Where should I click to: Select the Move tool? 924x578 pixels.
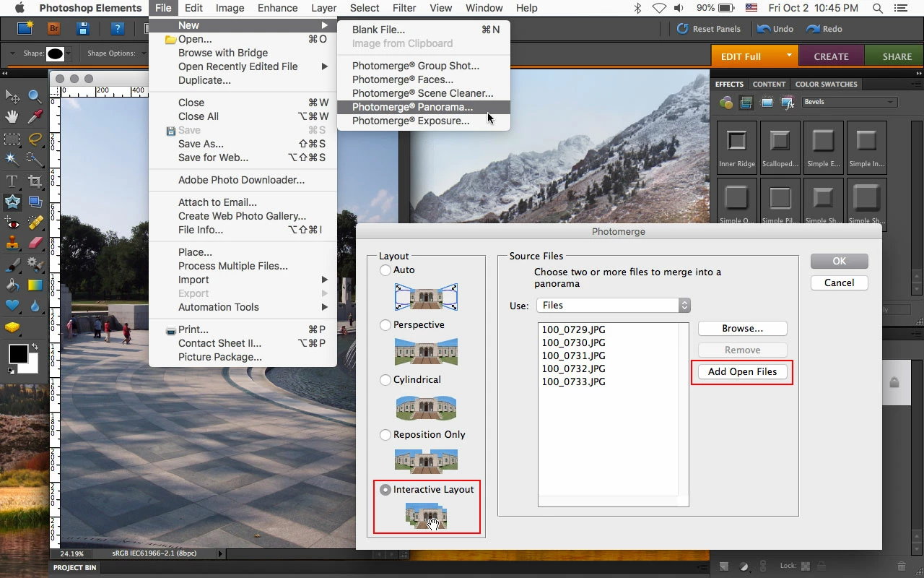click(12, 95)
